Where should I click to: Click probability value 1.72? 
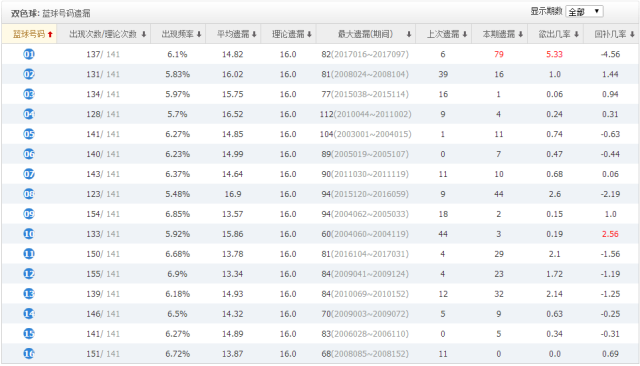pos(554,274)
